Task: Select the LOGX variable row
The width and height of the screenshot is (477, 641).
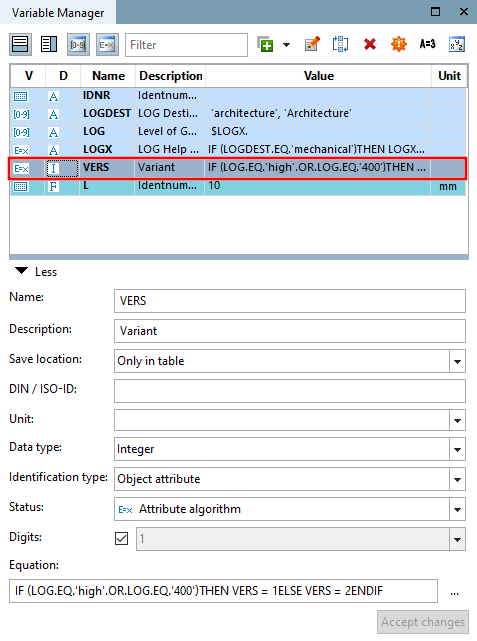Action: click(238, 150)
